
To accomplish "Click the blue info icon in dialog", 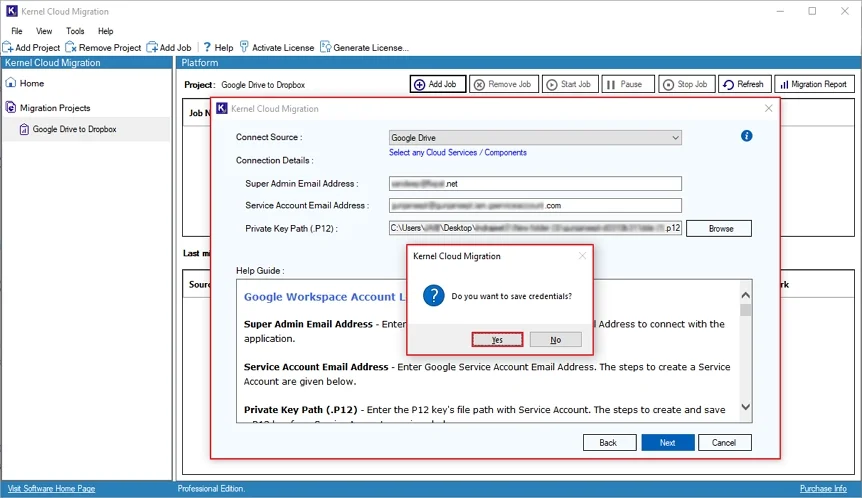I will pos(746,136).
